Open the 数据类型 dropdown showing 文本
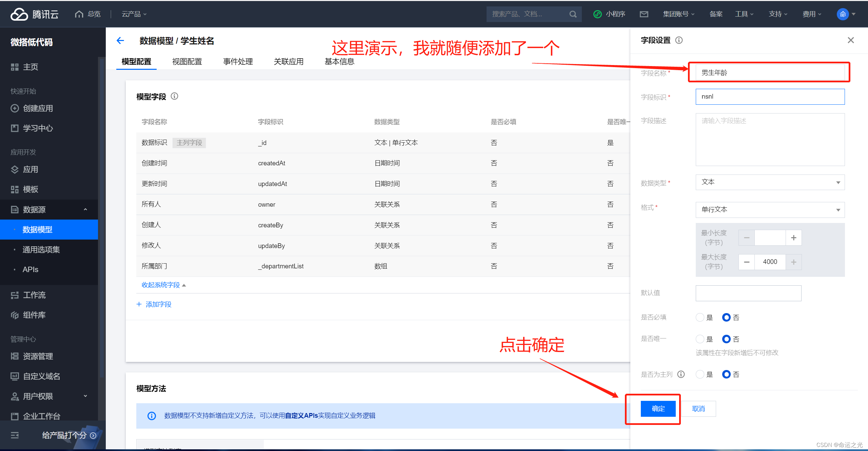The image size is (868, 451). pyautogui.click(x=770, y=182)
